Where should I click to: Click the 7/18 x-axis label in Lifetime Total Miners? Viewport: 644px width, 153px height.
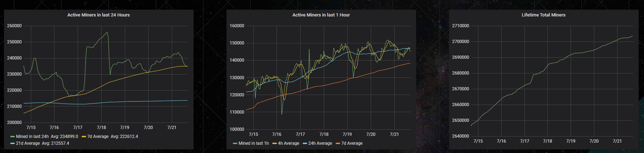click(x=547, y=141)
